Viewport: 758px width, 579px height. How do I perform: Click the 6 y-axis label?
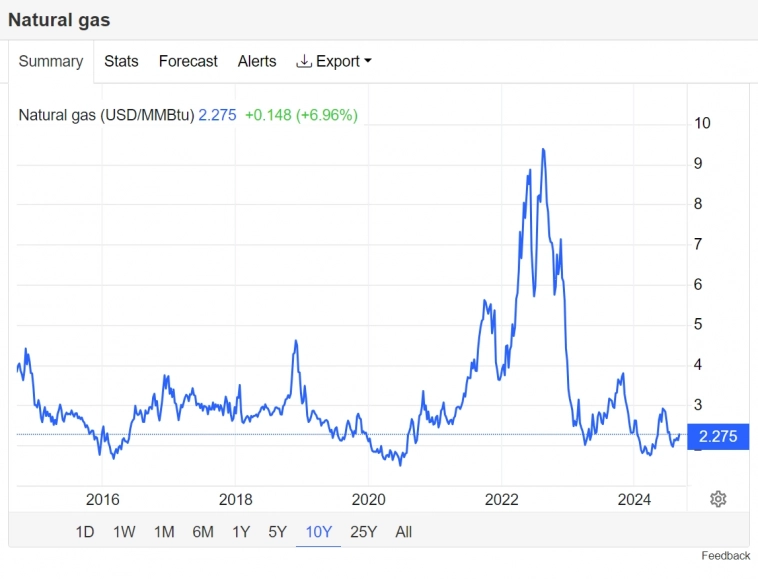(x=698, y=284)
